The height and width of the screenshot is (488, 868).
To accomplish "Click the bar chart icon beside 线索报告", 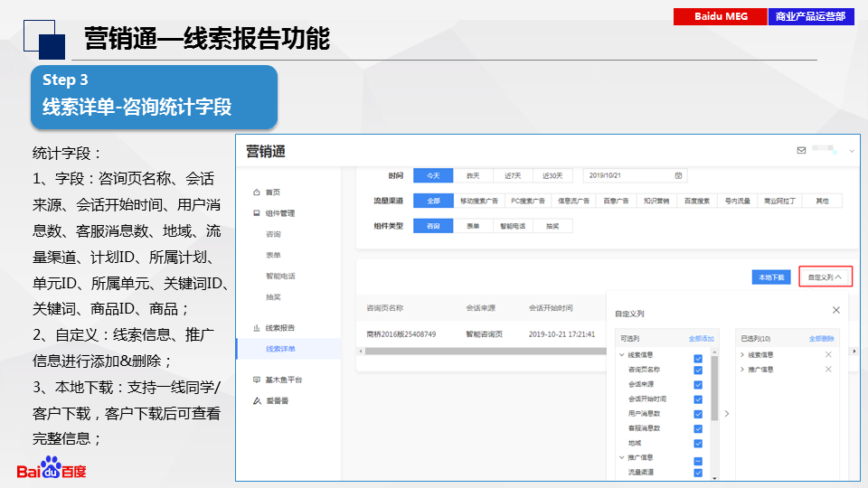I will click(256, 327).
